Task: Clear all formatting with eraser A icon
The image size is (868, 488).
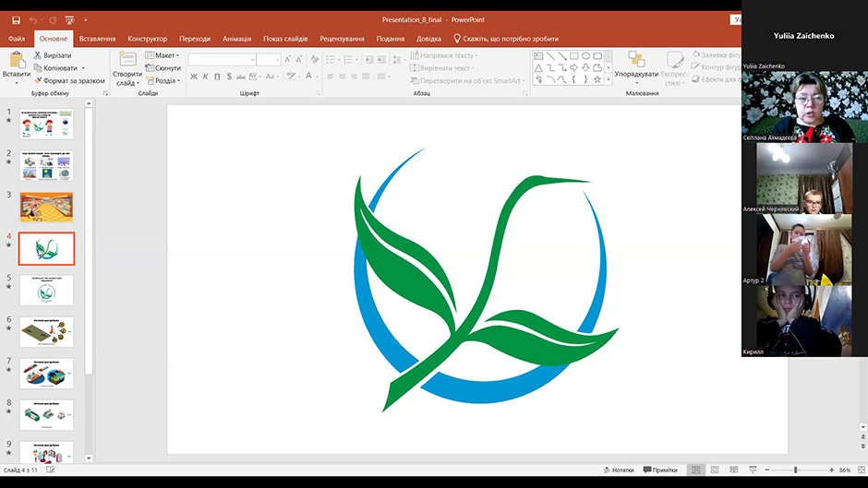Action: (x=315, y=59)
